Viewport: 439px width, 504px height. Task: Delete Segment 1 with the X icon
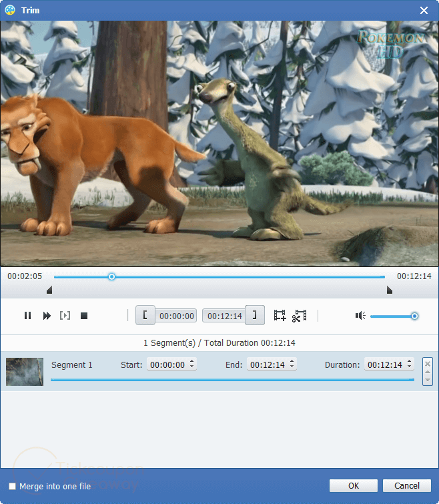[x=428, y=364]
